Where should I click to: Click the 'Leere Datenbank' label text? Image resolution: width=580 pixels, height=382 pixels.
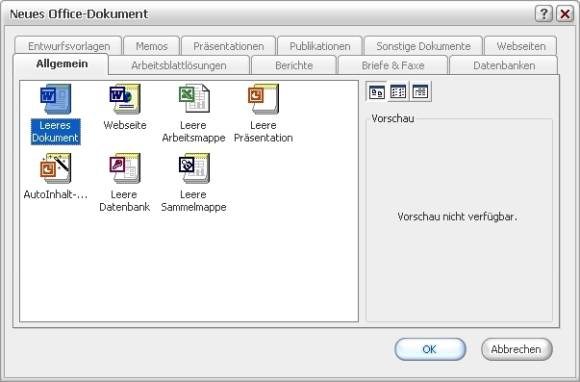[125, 201]
